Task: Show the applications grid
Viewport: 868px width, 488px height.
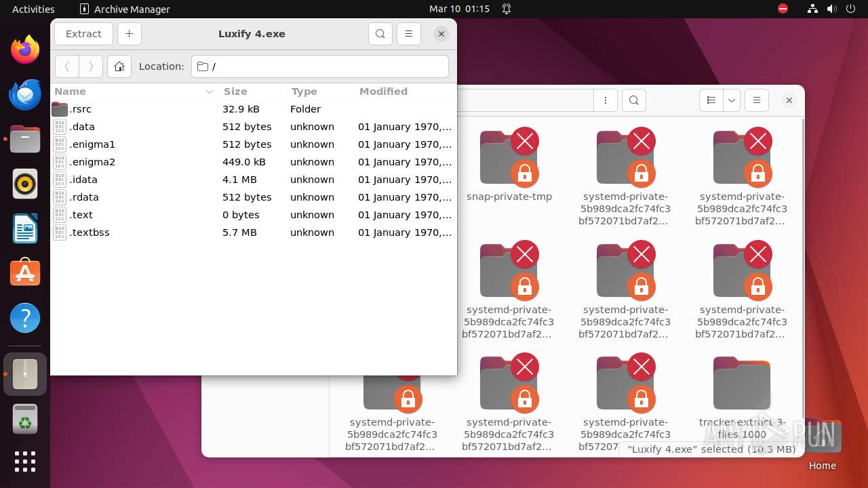Action: [25, 462]
